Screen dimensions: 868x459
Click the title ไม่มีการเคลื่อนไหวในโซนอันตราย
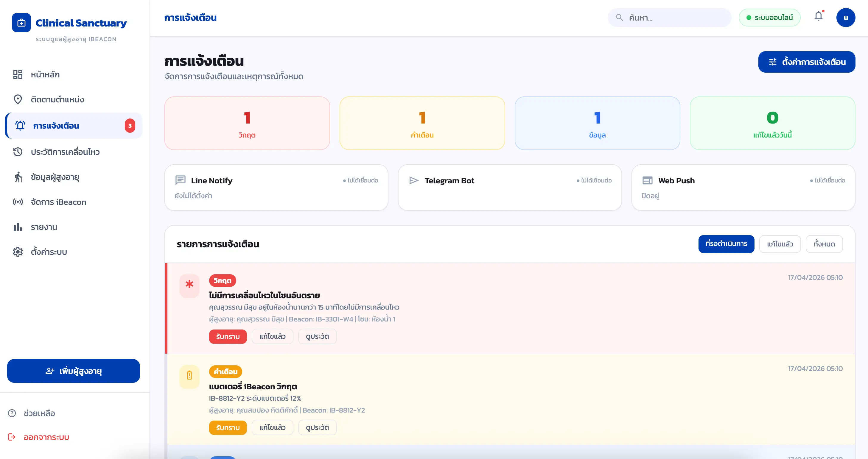tap(264, 295)
